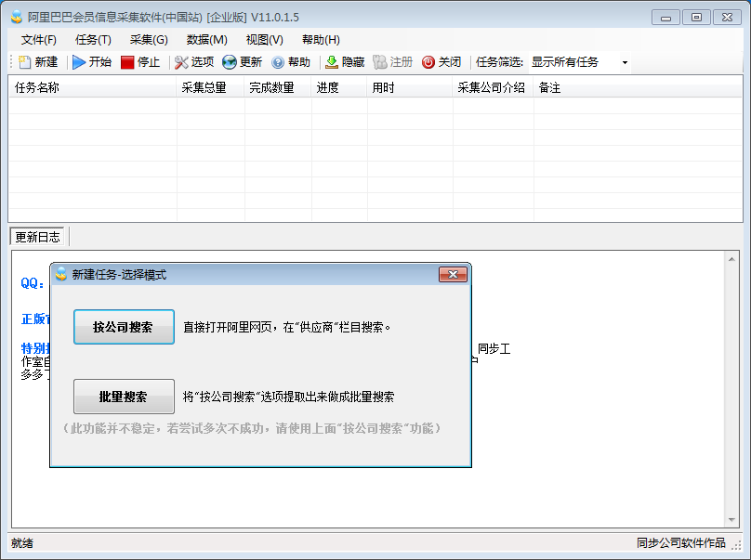Click the 采集总量 column header
The width and height of the screenshot is (751, 560).
(x=211, y=87)
